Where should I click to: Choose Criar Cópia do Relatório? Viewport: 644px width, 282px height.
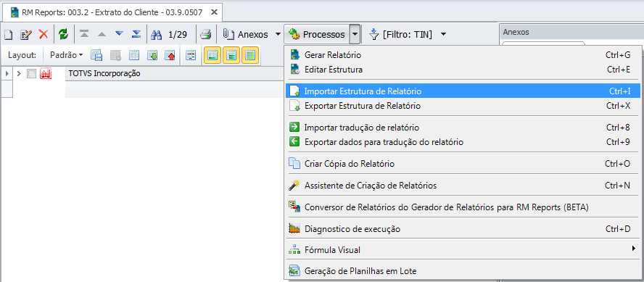[x=463, y=164]
